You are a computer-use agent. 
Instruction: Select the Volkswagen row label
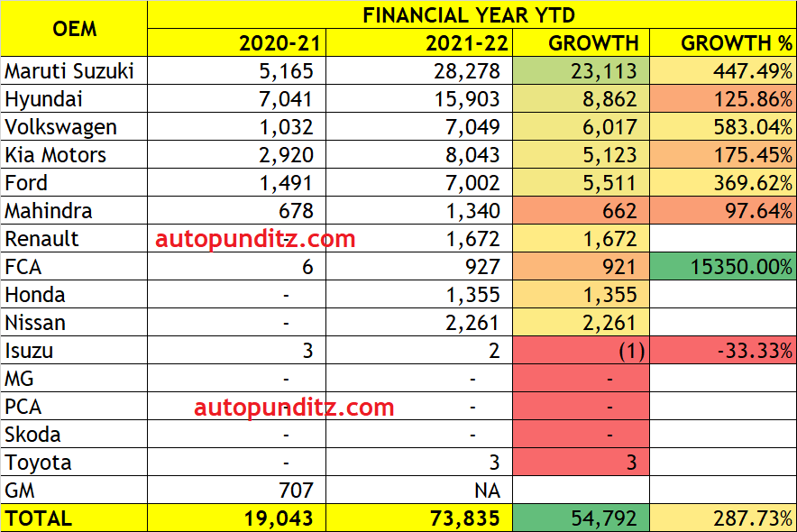click(x=74, y=126)
